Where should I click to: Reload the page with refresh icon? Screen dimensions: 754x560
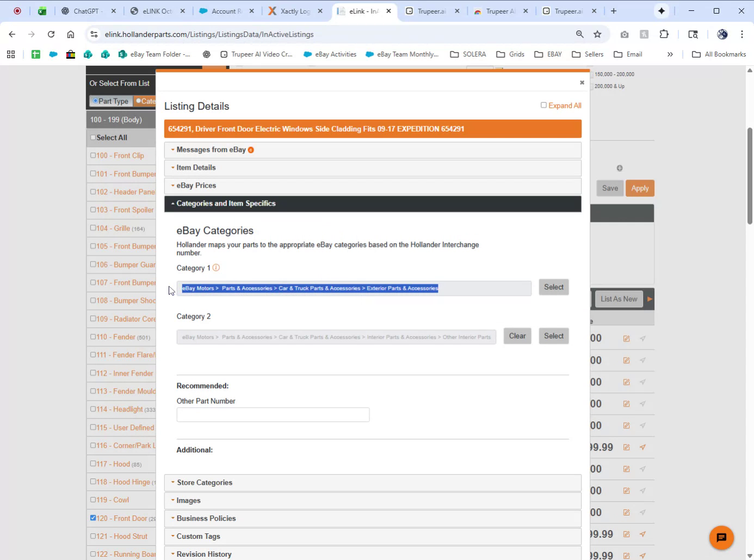51,34
